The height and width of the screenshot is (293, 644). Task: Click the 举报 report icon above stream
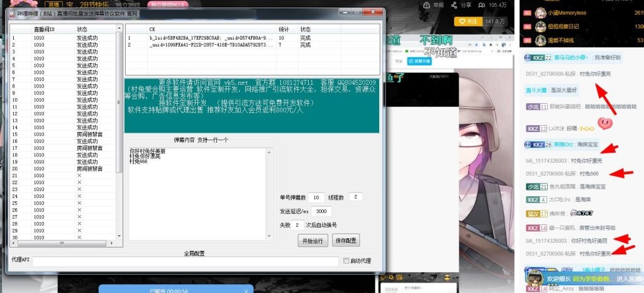pyautogui.click(x=428, y=5)
